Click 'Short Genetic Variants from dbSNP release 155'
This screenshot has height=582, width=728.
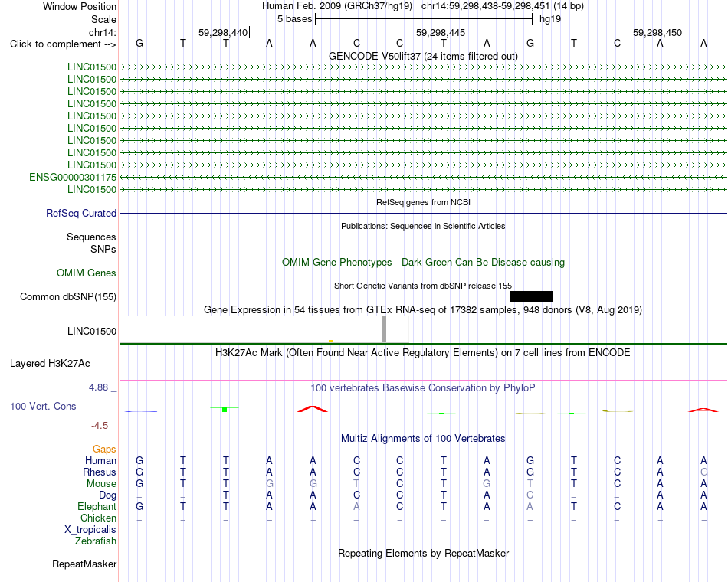pos(423,286)
